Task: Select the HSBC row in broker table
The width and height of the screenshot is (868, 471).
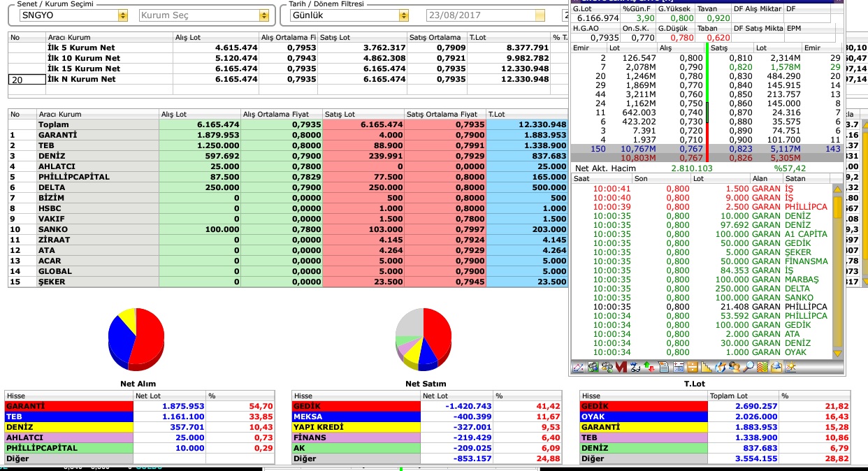Action: (x=287, y=208)
